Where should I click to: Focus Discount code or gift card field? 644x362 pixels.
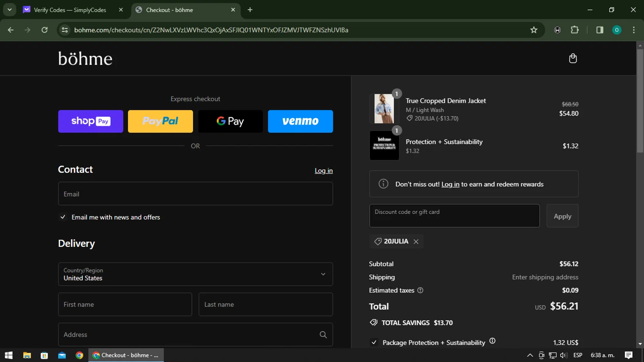pos(454,216)
